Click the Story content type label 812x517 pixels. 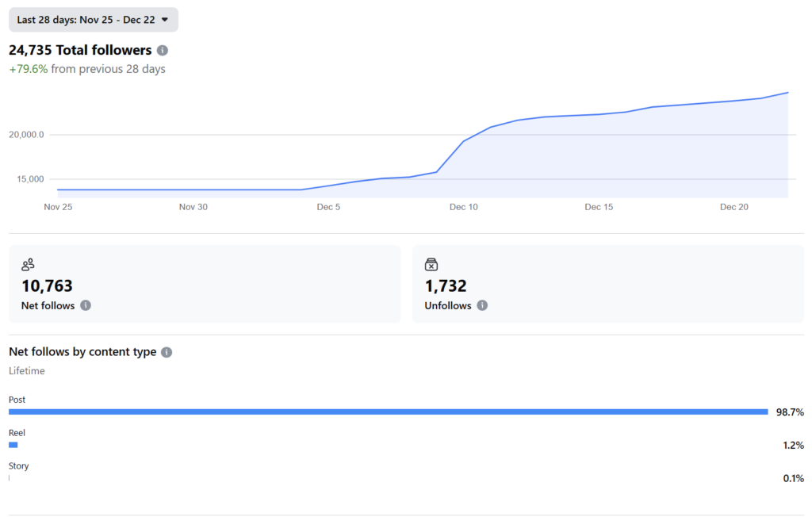pyautogui.click(x=18, y=466)
